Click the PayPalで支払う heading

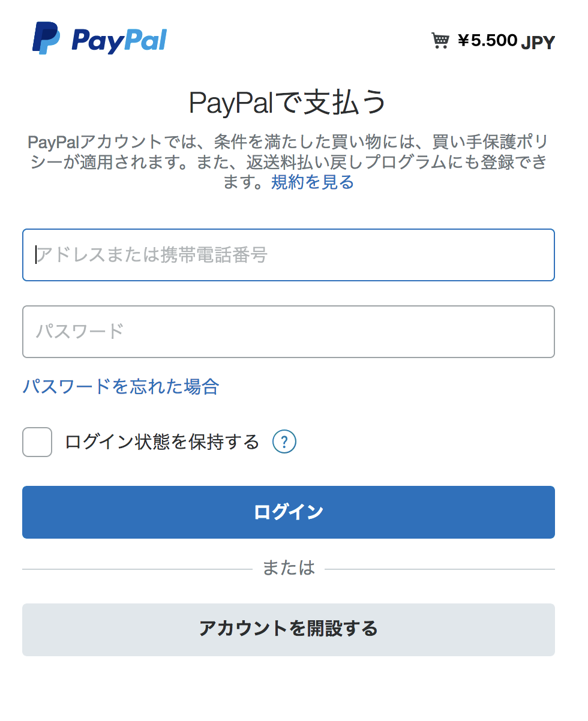coord(288,103)
